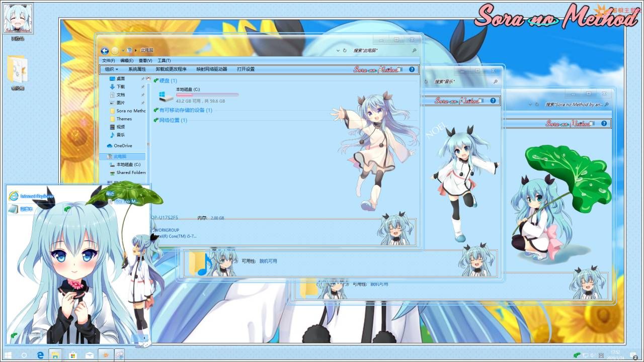The height and width of the screenshot is (362, 644).
Task: Open the 工具(T) menu
Action: 164,60
